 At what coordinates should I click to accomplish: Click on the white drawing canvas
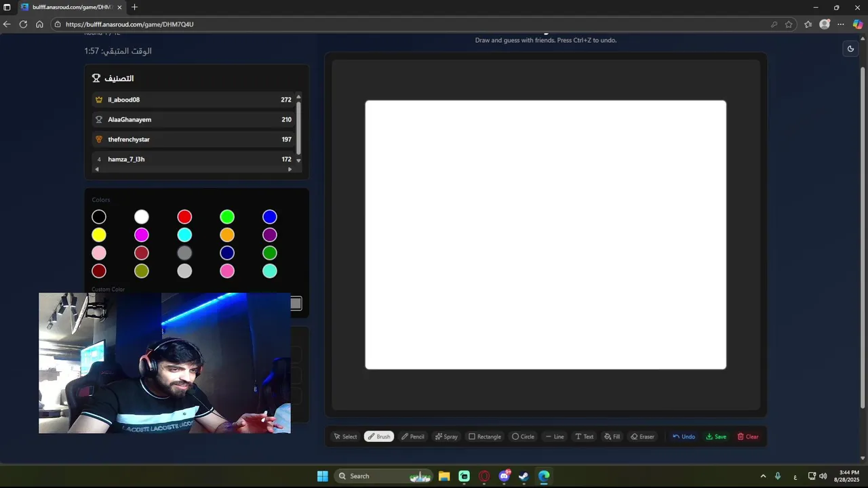coord(546,235)
